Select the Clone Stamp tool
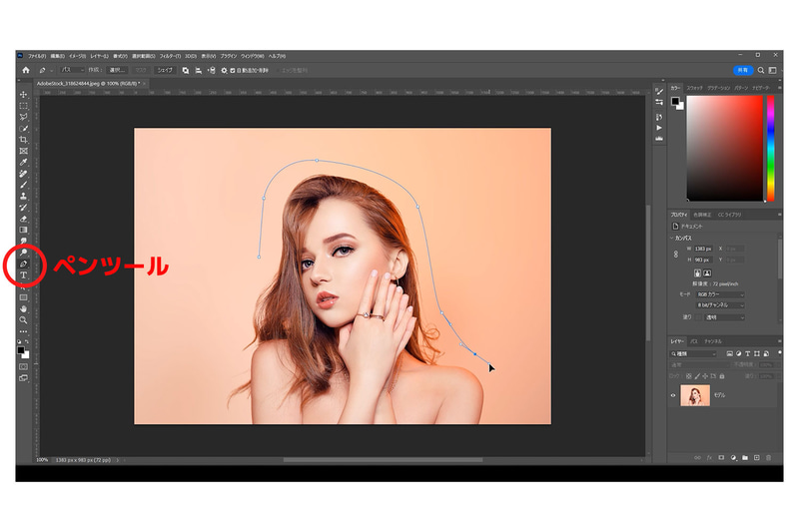 tap(23, 196)
